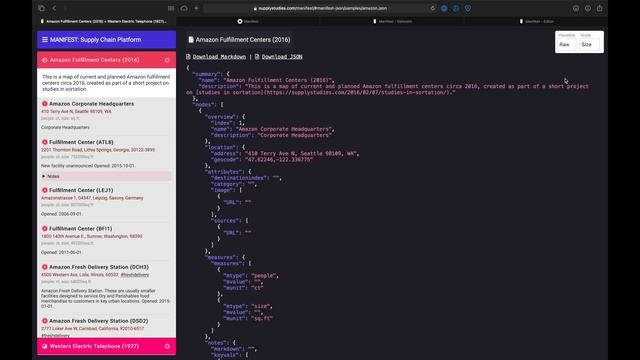
Task: Open the studies in sortation link
Action: [64, 89]
